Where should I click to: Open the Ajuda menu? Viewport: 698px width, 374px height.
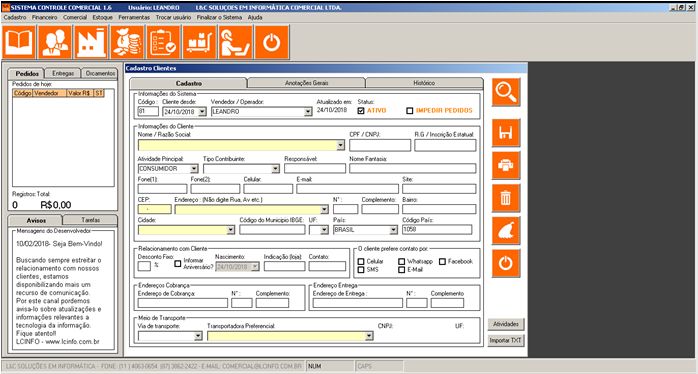click(x=255, y=17)
